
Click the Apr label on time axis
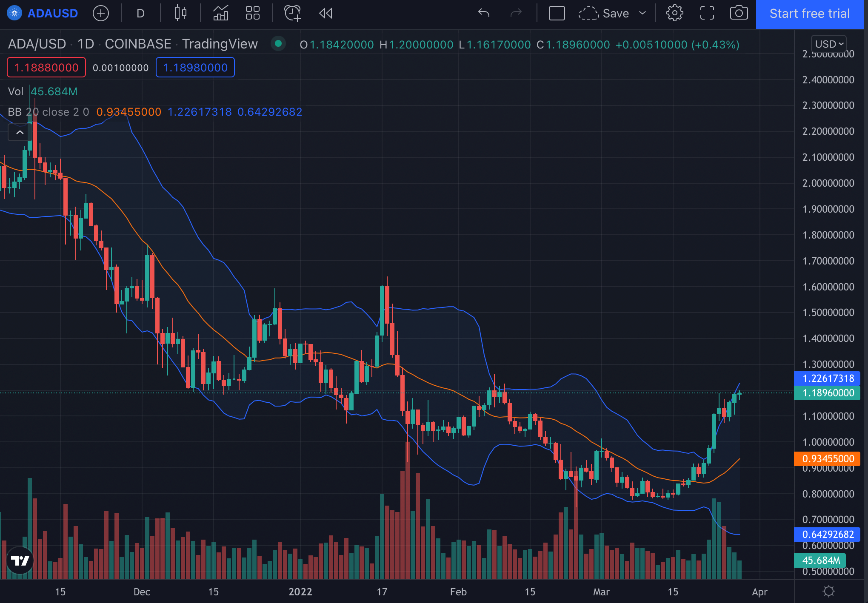pos(759,592)
